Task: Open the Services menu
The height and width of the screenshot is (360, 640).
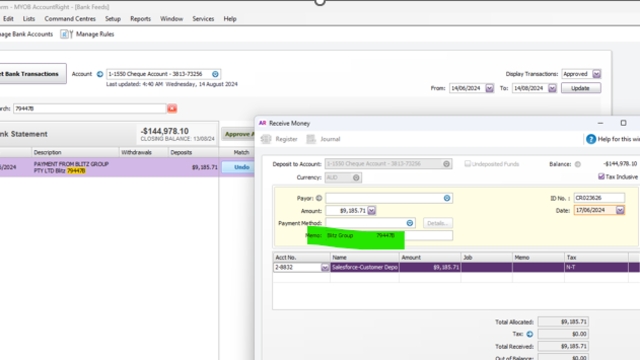Action: (x=203, y=19)
